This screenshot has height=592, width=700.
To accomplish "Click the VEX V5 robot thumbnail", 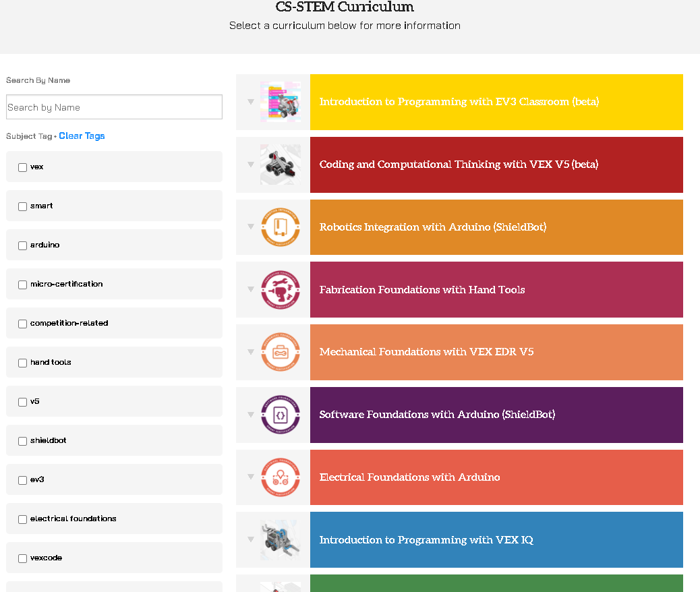I will [281, 165].
